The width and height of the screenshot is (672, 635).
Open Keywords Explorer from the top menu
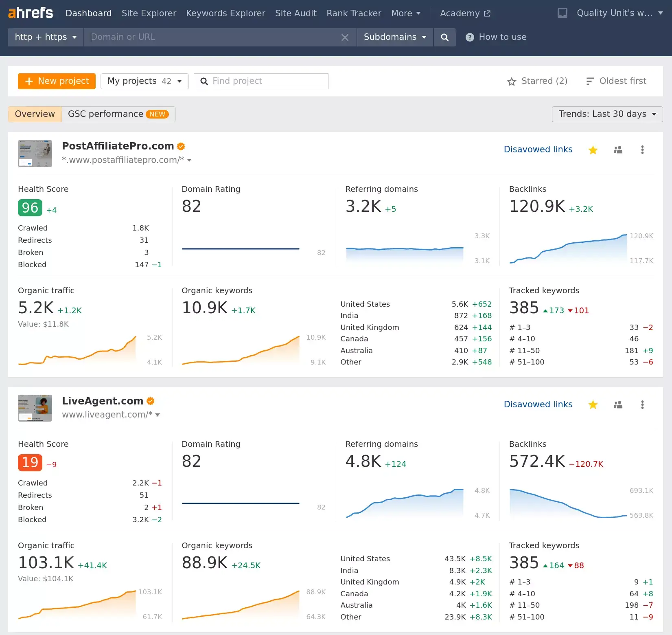click(x=225, y=13)
